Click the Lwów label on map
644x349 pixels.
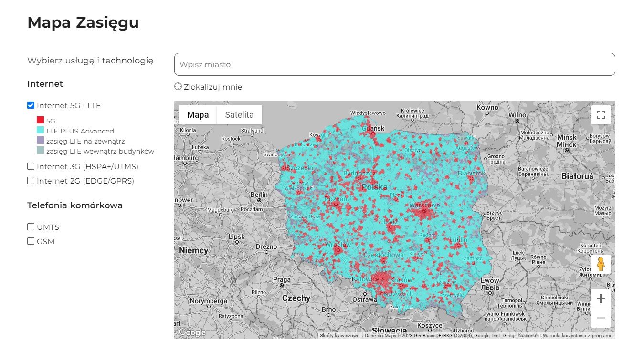[491, 281]
